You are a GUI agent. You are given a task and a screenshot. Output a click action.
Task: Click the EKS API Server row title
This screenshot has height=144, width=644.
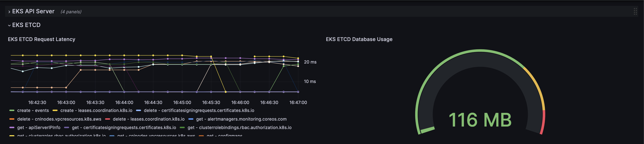click(x=33, y=12)
